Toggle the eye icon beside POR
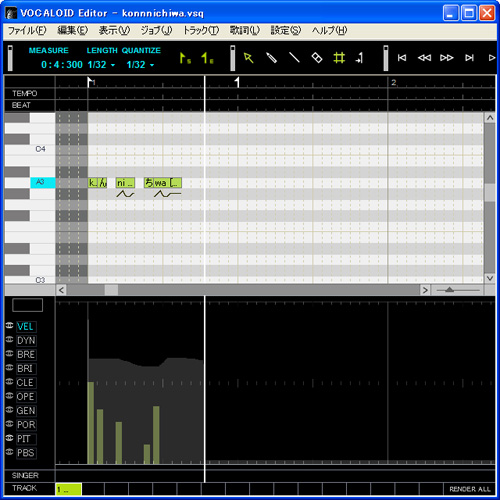 coord(10,423)
